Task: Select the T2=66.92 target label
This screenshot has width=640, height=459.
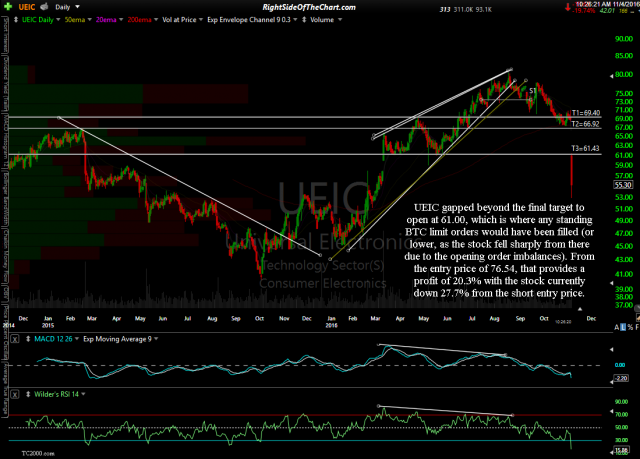Action: pyautogui.click(x=585, y=124)
